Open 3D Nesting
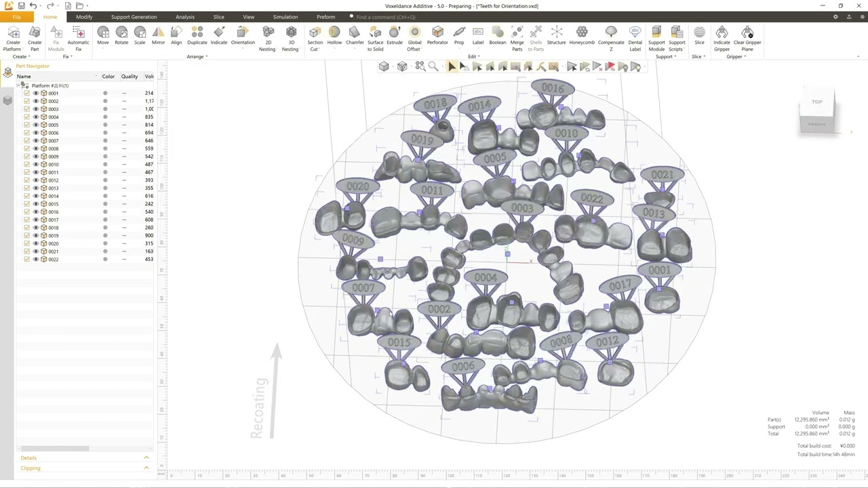 (x=291, y=39)
